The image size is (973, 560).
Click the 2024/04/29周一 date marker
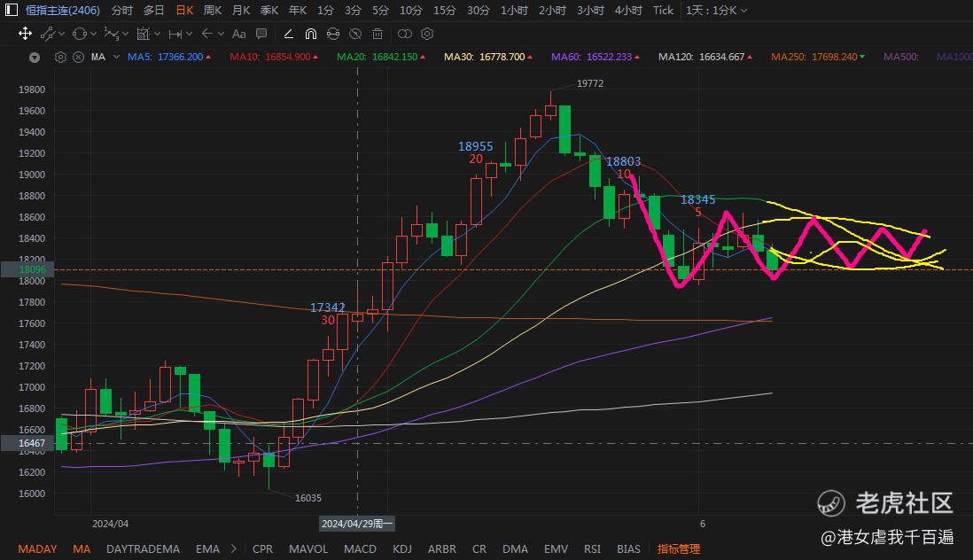point(357,524)
